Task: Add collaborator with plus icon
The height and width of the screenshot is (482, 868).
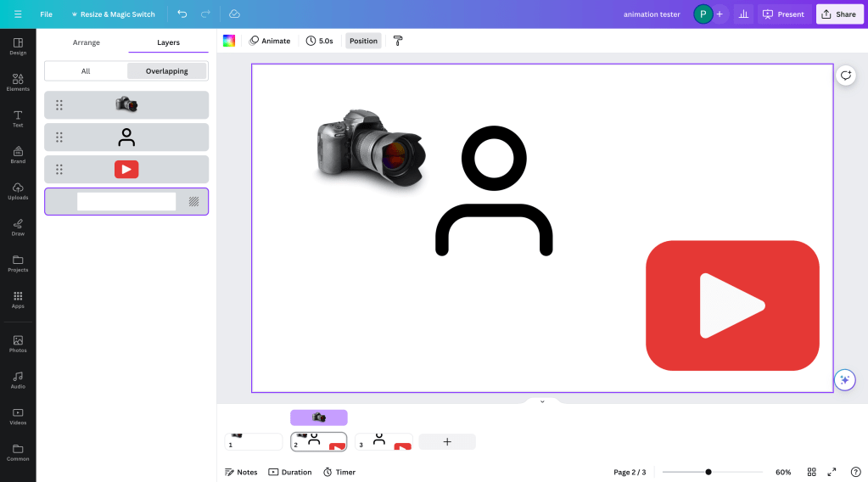Action: [720, 14]
